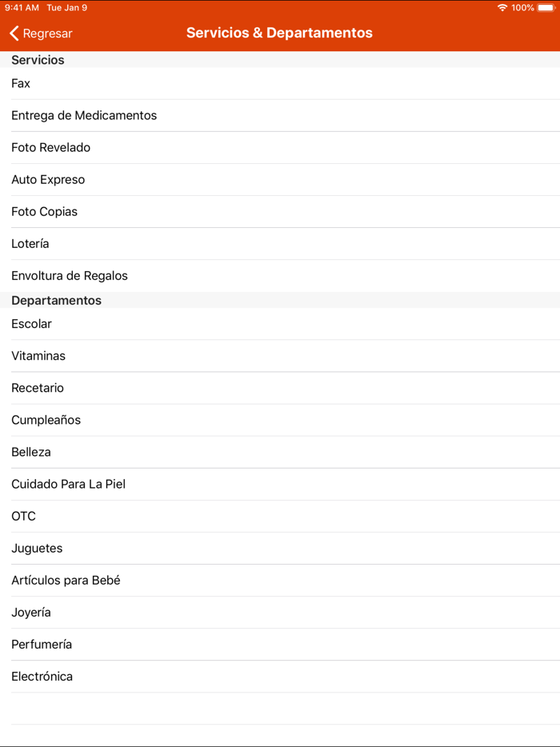The width and height of the screenshot is (560, 747).
Task: Tap the back chevron arrow icon
Action: coord(14,34)
